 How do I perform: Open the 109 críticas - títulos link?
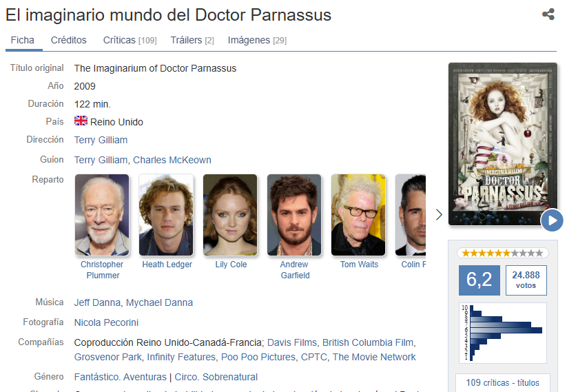(x=502, y=383)
